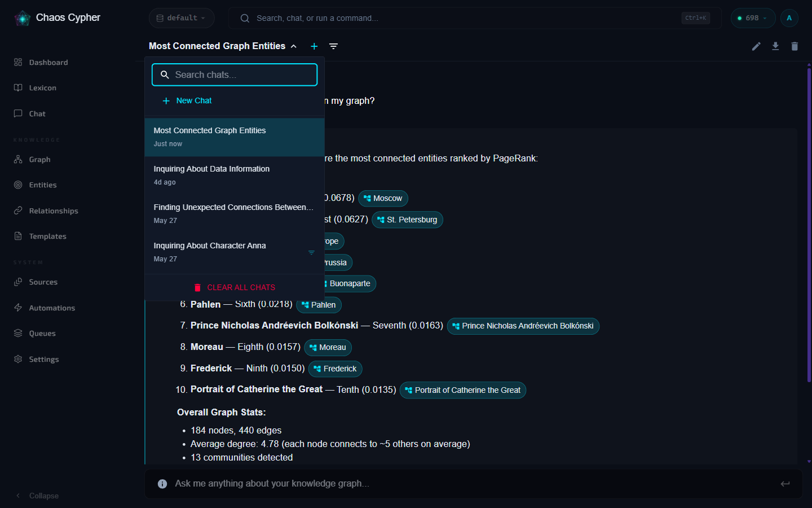Focus the Ask me anything input
Image resolution: width=812 pixels, height=508 pixels.
click(474, 484)
